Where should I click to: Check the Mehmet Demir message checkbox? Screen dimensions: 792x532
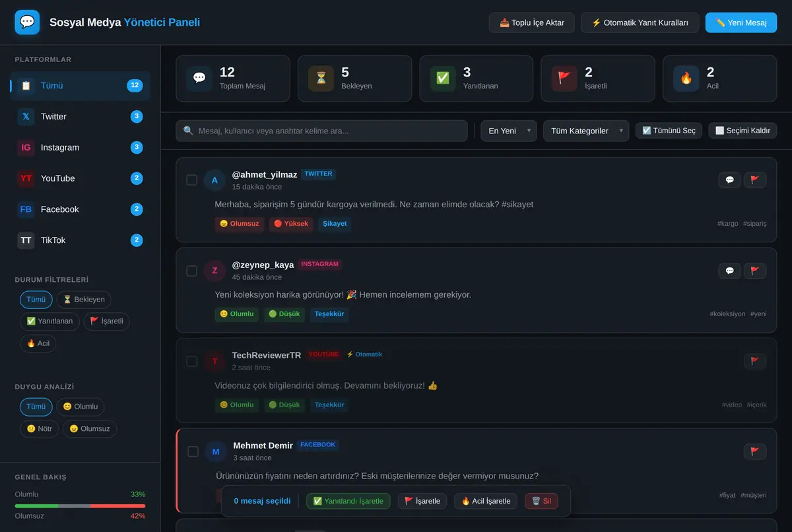point(193,451)
